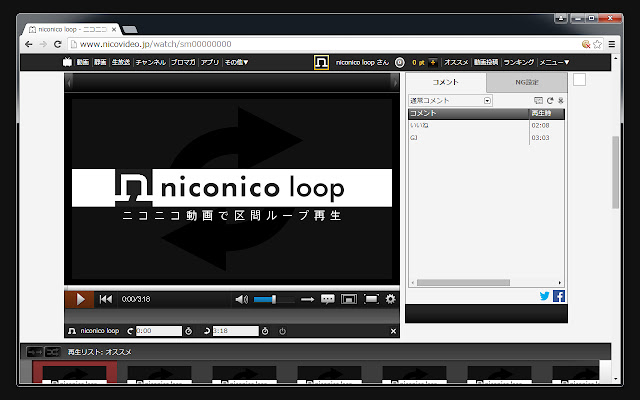Open the 生放送 menu item
Screen dimensions: 640x400
point(121,62)
